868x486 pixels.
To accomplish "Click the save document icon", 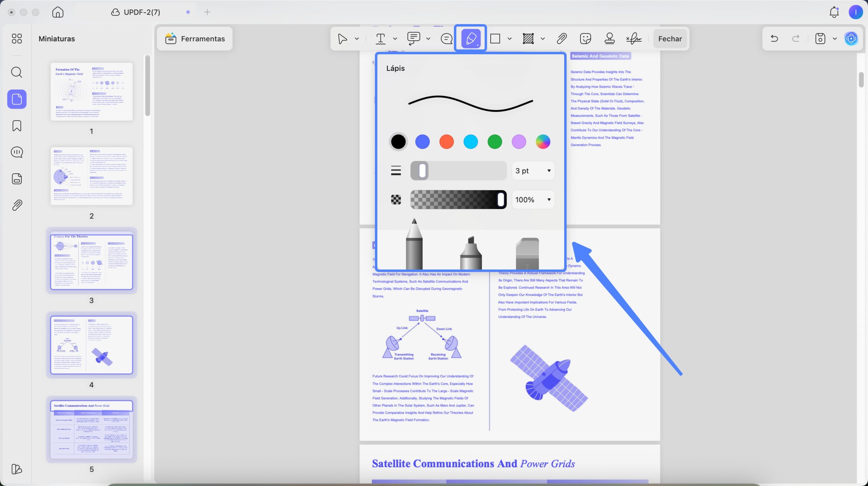I will pos(820,39).
